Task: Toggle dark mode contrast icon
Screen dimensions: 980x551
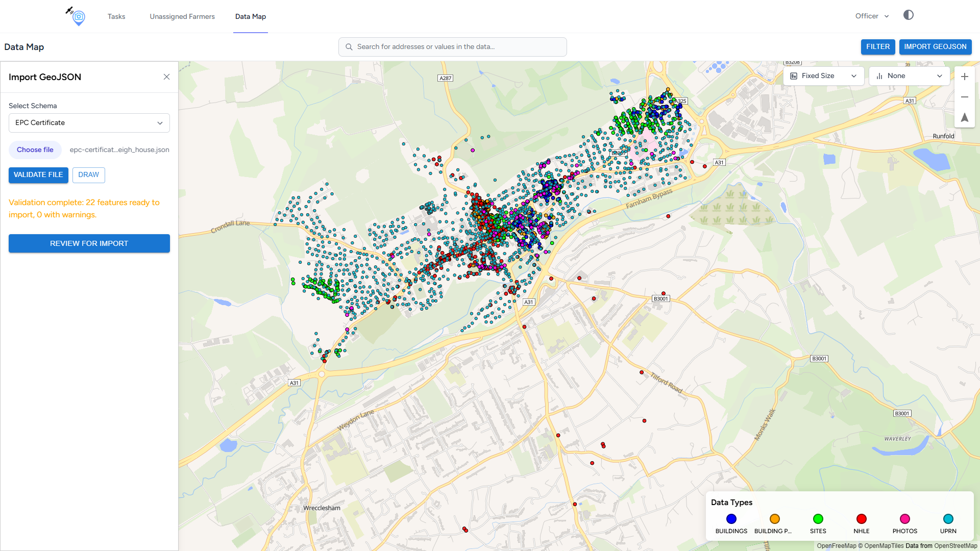Action: [908, 15]
